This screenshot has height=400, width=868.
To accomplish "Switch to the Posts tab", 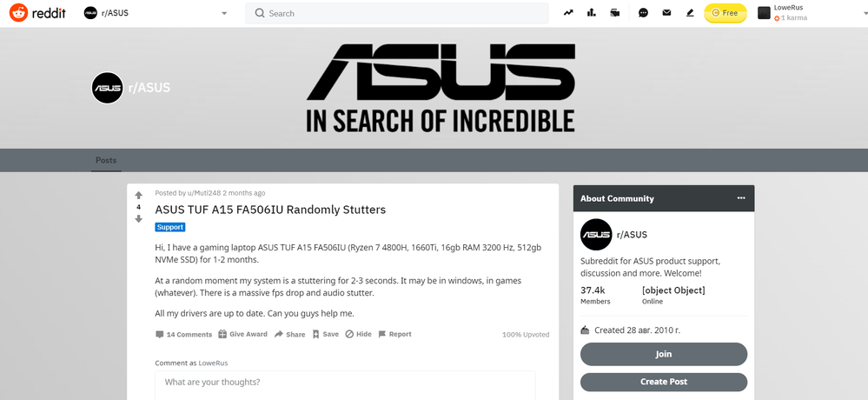I will pos(106,160).
